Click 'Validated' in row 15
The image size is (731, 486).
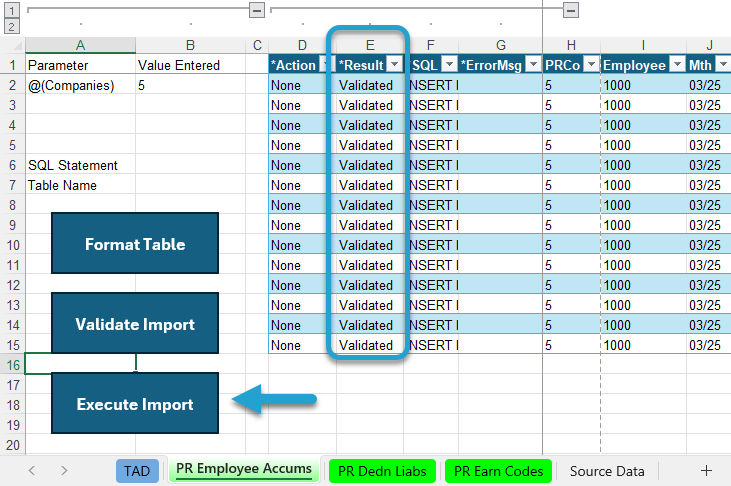370,345
